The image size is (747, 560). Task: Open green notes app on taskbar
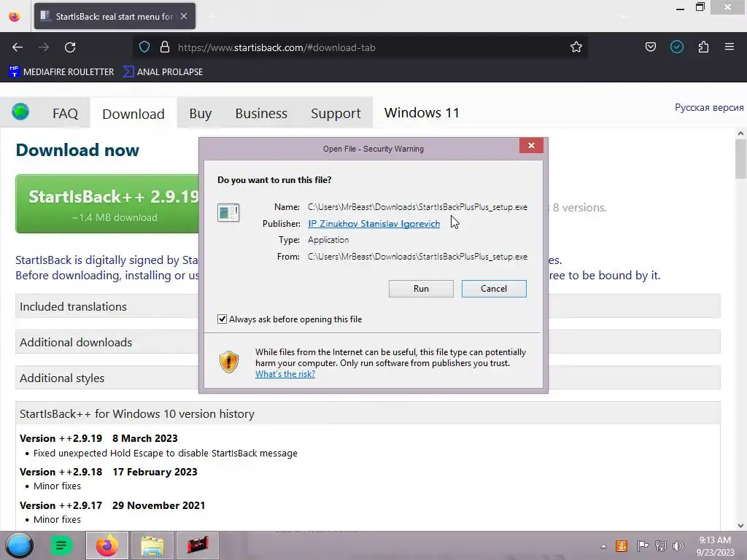pos(61,545)
